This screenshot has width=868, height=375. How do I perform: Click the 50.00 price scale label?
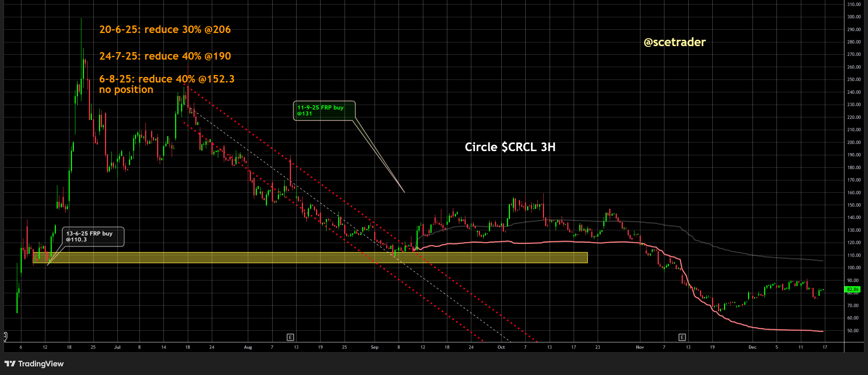point(853,331)
